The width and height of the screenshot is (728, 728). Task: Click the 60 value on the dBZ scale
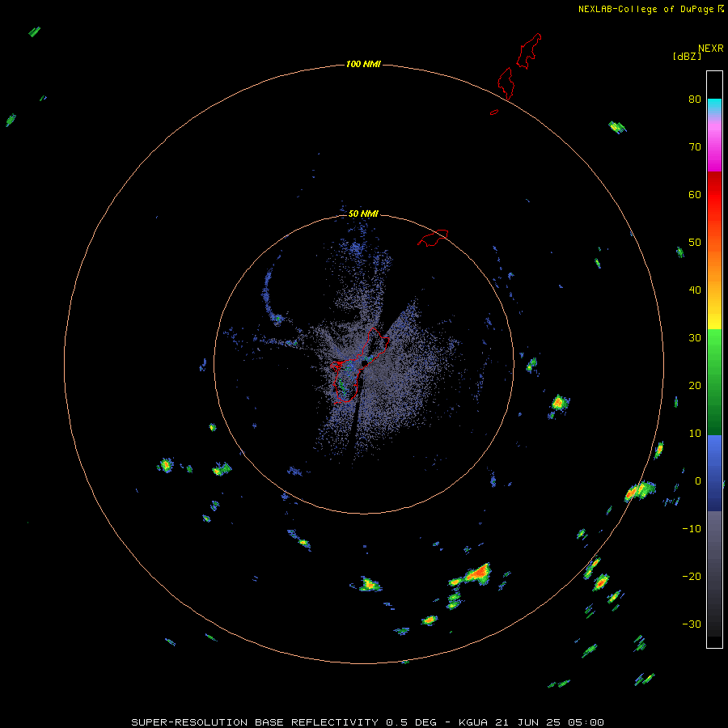(x=695, y=194)
